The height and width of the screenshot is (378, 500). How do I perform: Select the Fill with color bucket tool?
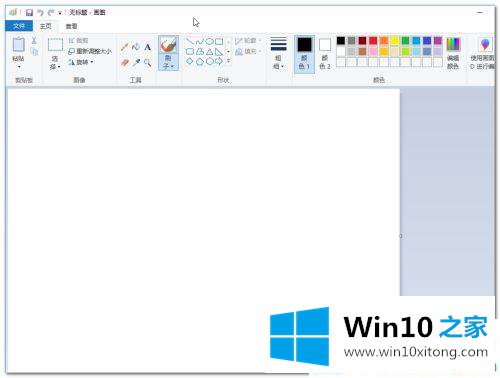pos(136,47)
